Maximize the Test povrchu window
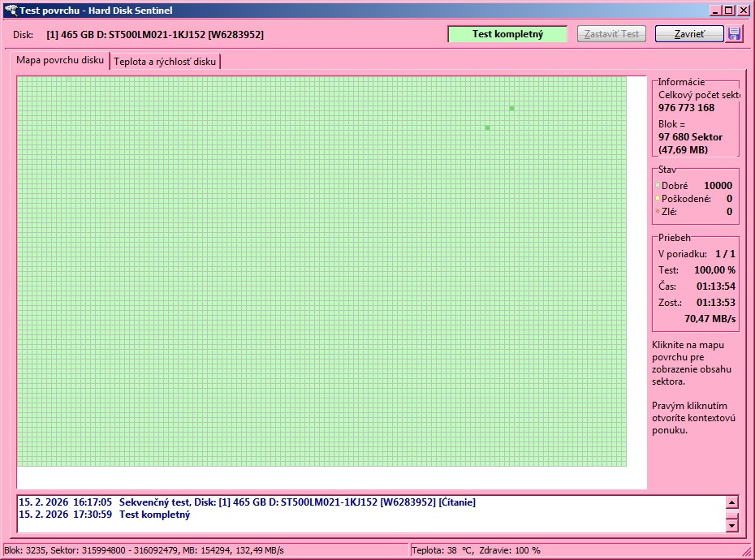 pyautogui.click(x=730, y=11)
